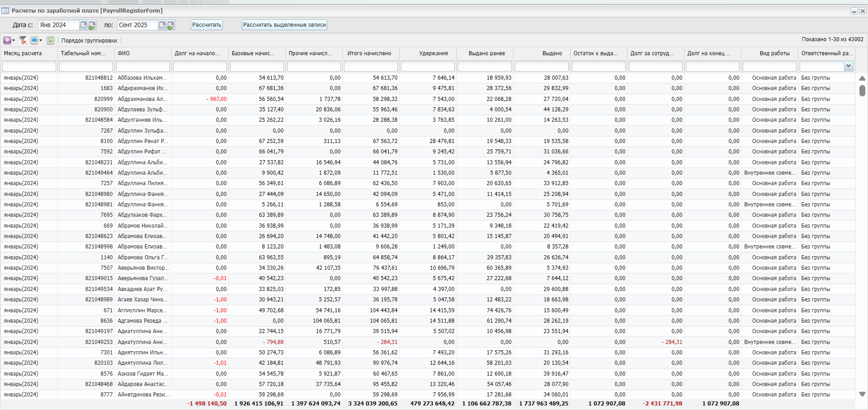Expand the dropdown arrow next to the printer icon
Viewport: 868px width, 410px height.
(x=41, y=40)
